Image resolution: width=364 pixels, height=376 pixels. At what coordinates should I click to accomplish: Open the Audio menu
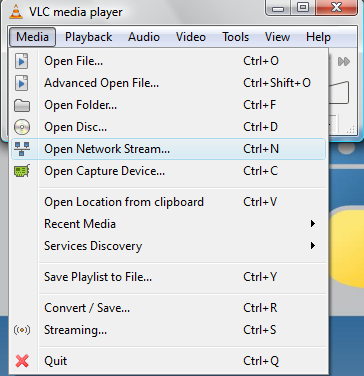144,37
